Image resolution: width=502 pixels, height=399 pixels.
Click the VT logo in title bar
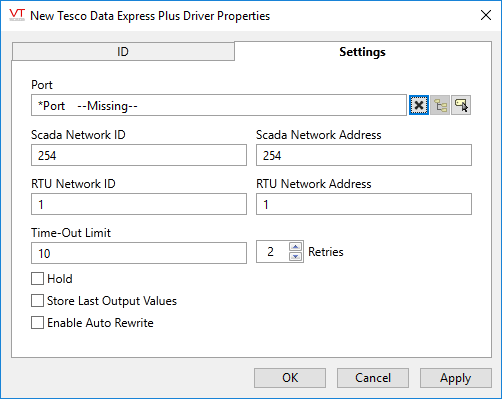17,15
